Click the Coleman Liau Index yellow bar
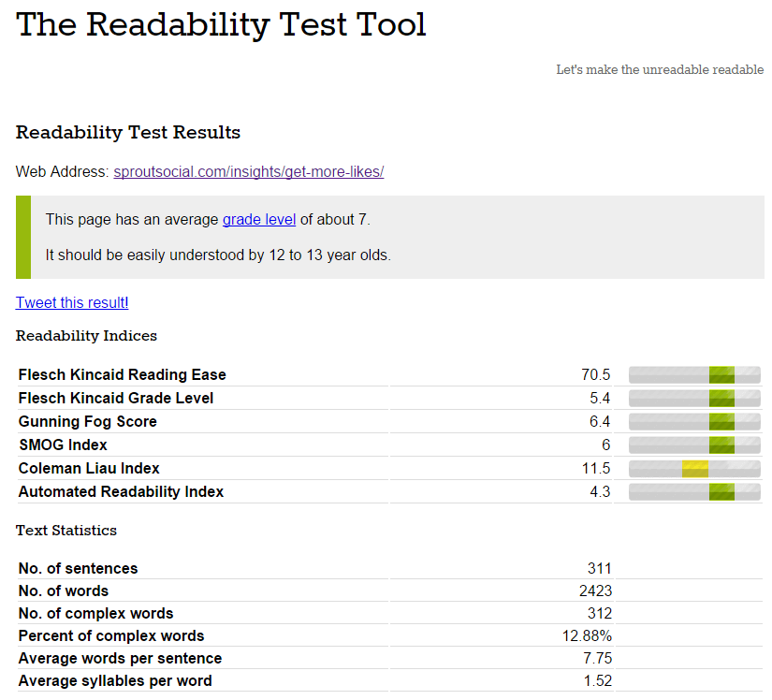Screen dimensions: 772x700 pyautogui.click(x=694, y=469)
